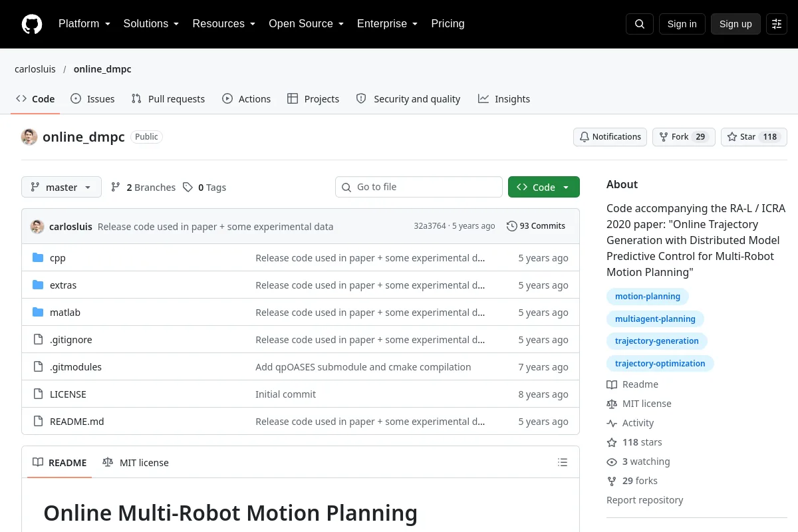View 2 Branches list
798x532 pixels.
pos(143,188)
